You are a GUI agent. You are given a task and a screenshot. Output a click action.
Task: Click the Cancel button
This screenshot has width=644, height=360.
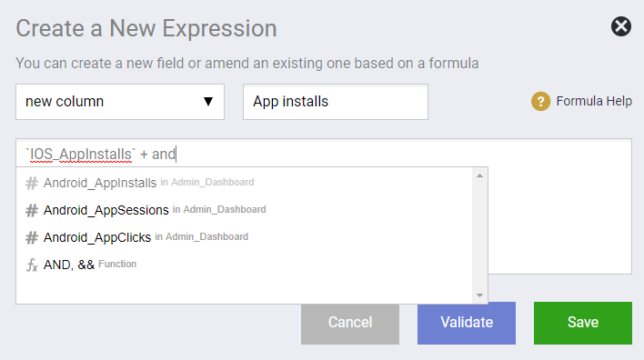350,323
